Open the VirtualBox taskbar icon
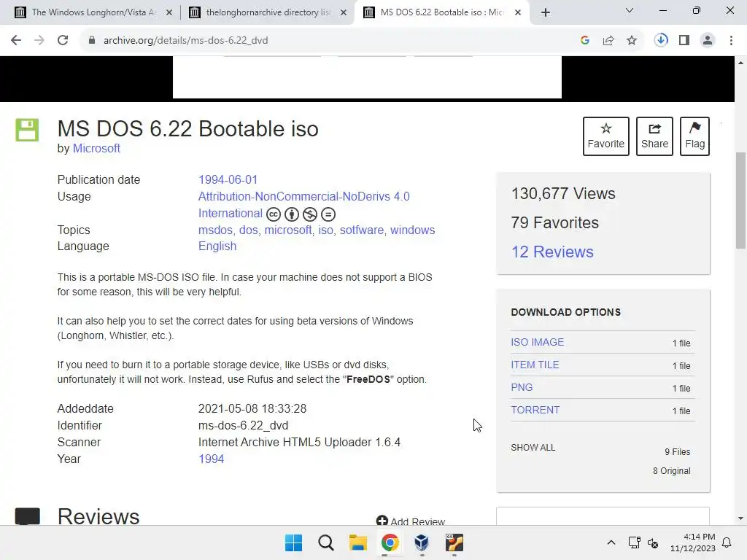The image size is (747, 560). tap(422, 542)
